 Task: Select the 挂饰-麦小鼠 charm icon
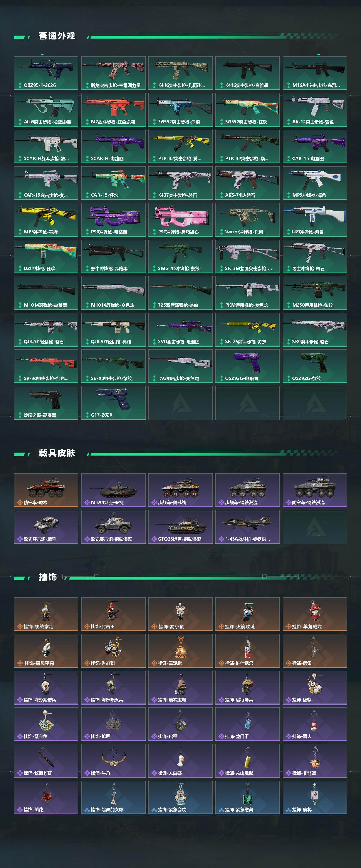(180, 614)
